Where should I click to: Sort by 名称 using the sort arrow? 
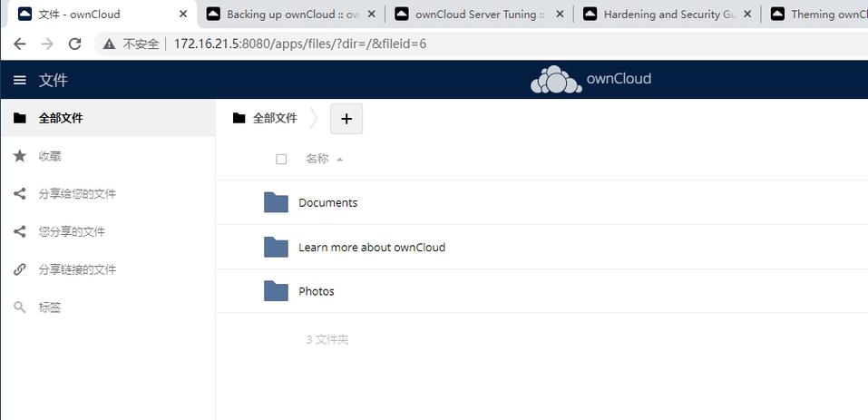(x=339, y=160)
